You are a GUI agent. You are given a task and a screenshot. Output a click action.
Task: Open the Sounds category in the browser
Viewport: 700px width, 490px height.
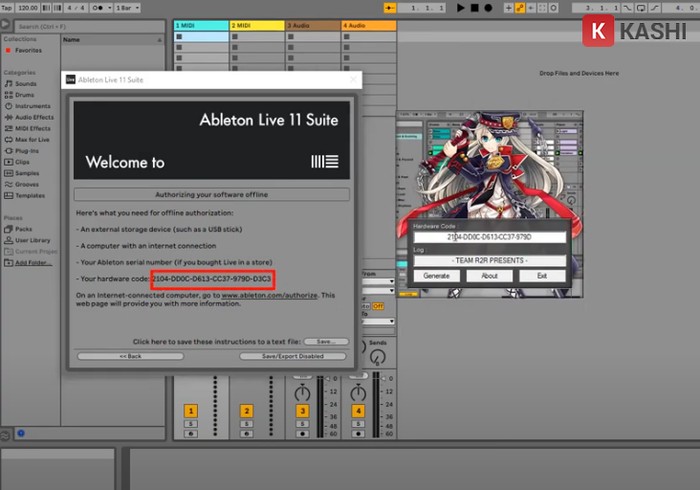(26, 84)
